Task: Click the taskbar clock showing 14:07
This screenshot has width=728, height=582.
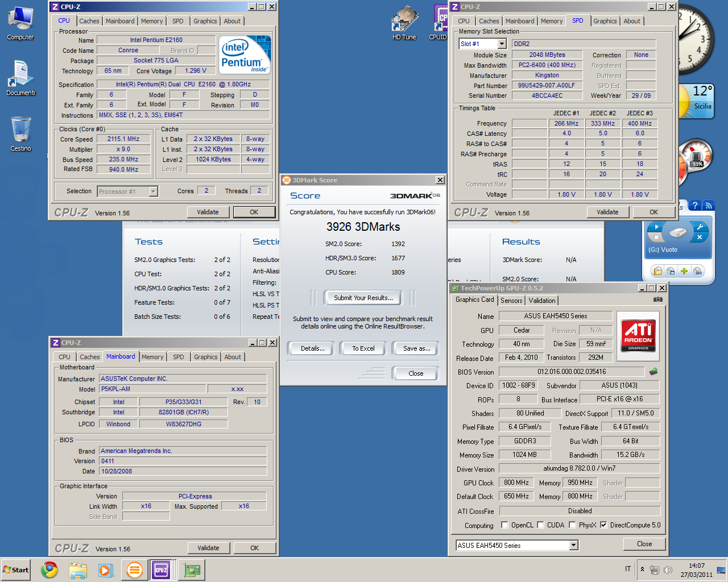Action: point(697,570)
